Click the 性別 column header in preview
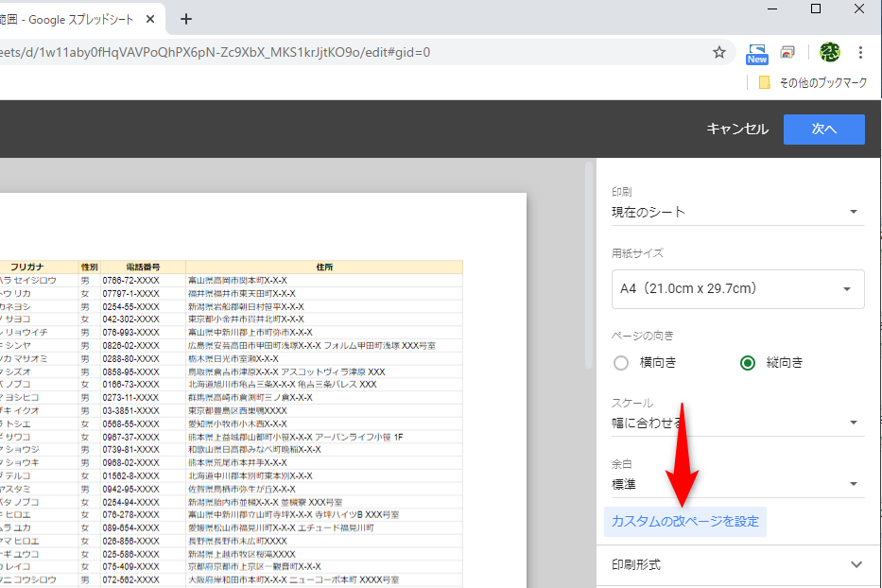 point(90,268)
